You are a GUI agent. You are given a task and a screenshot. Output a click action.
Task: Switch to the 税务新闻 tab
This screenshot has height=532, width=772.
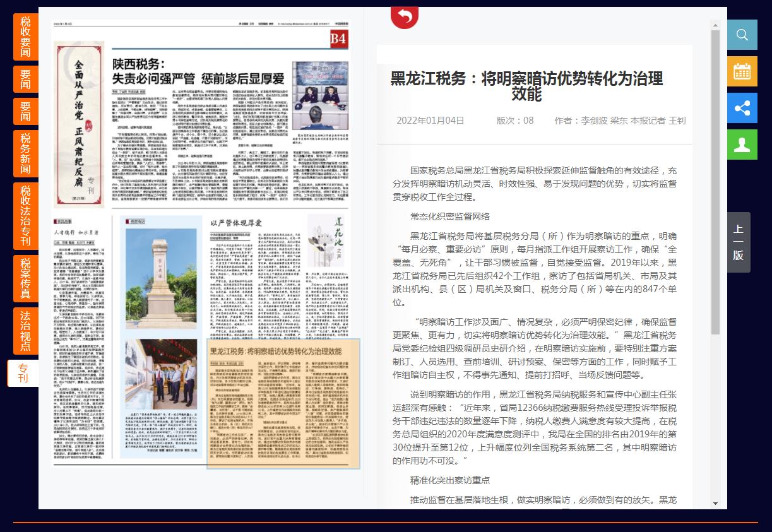tap(25, 153)
